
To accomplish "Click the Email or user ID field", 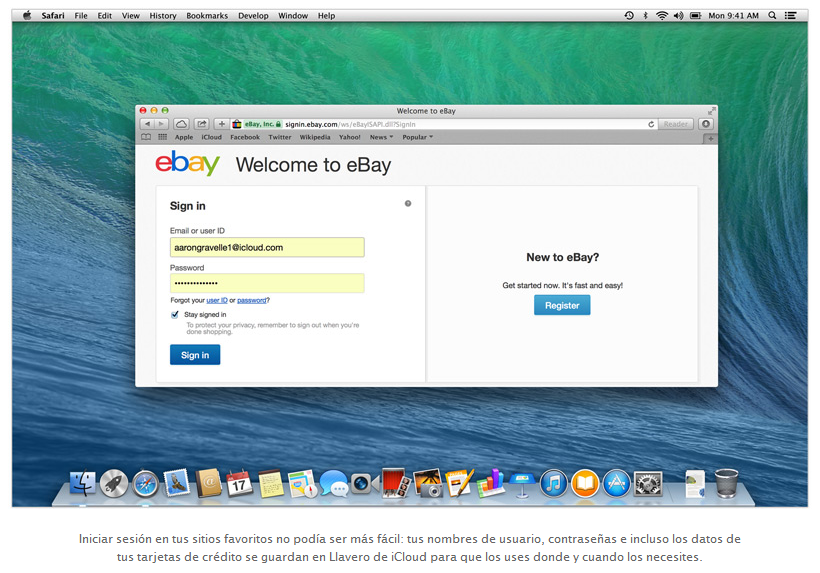I will click(x=267, y=247).
